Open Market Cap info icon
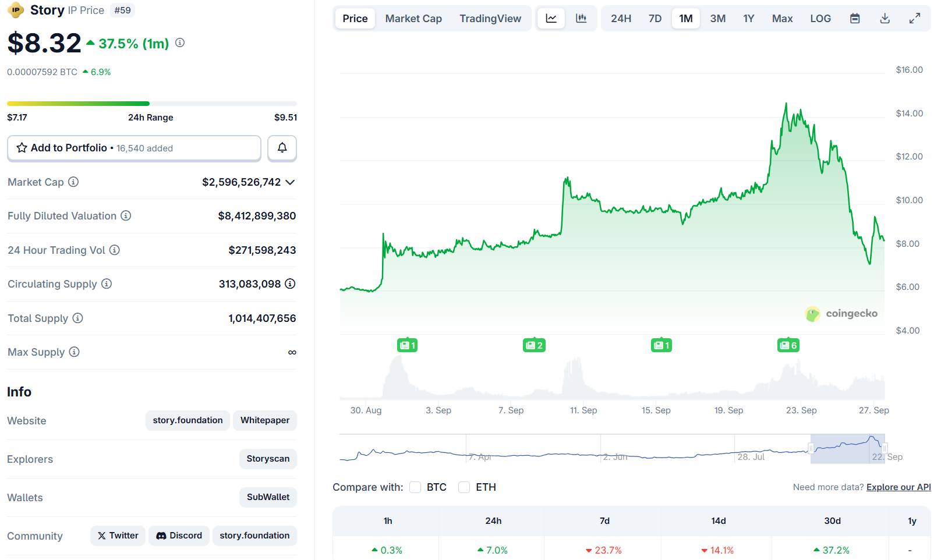Viewport: 941px width, 560px height. point(73,182)
